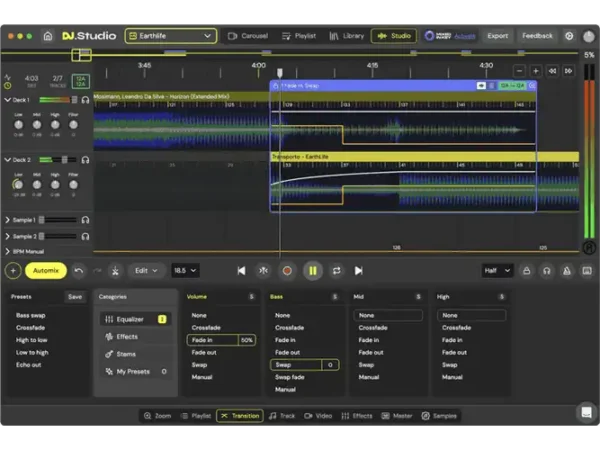The width and height of the screenshot is (600, 450).
Task: Open the Earthlife project dropdown
Action: pos(171,36)
